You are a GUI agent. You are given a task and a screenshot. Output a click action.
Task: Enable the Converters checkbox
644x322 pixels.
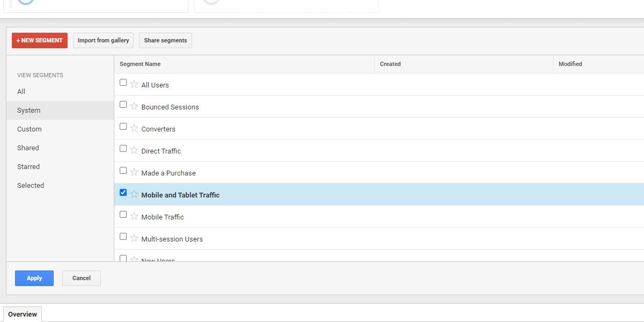(x=123, y=127)
